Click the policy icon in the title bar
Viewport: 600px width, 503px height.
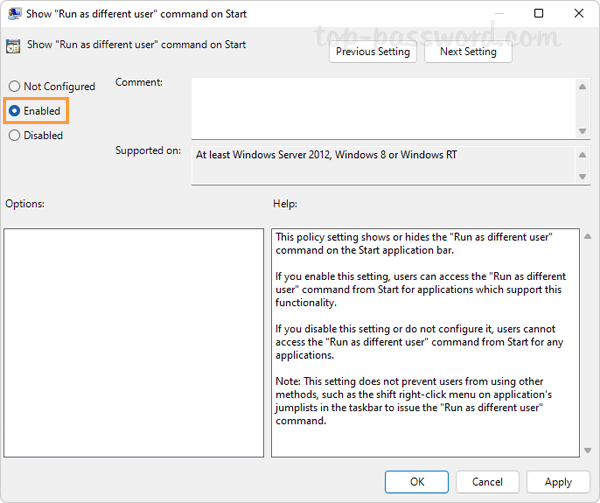(x=13, y=14)
